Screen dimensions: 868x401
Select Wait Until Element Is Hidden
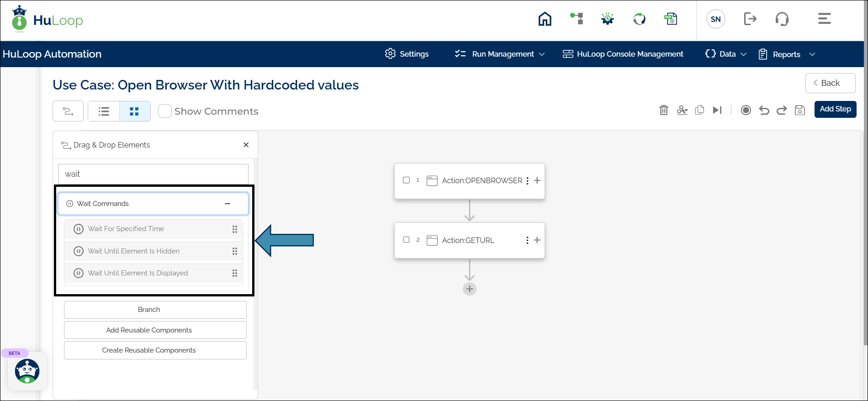pyautogui.click(x=153, y=251)
